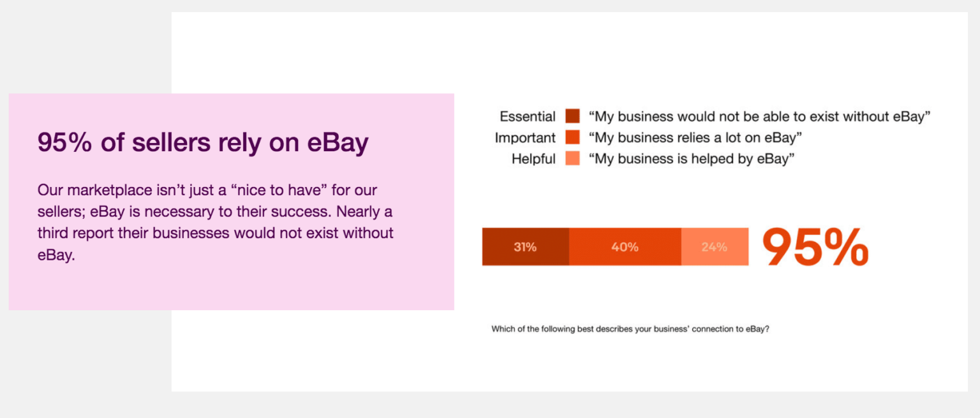Viewport: 980px width, 418px height.
Task: Click quote 'My business relies a lot on eBay'
Action: 695,137
